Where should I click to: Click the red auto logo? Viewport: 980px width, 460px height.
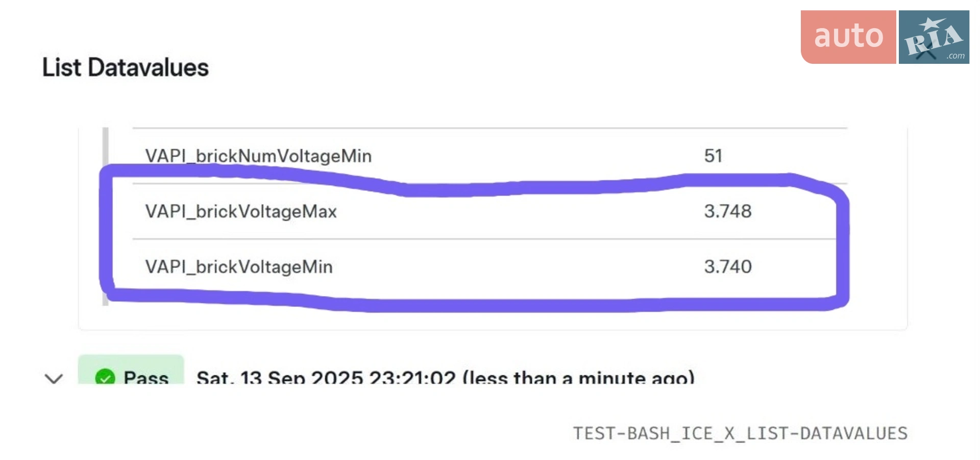click(848, 37)
